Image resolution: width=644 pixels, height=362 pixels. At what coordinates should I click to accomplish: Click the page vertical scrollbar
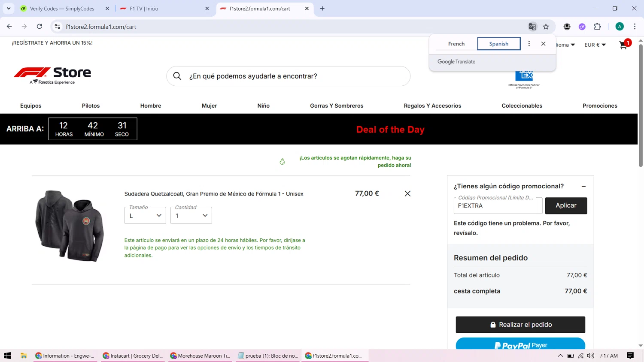click(641, 105)
